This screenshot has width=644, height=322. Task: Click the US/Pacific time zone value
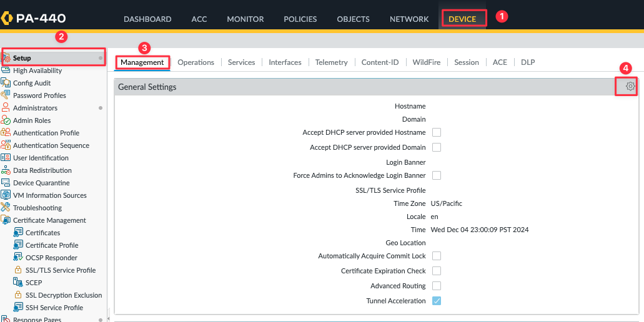447,203
